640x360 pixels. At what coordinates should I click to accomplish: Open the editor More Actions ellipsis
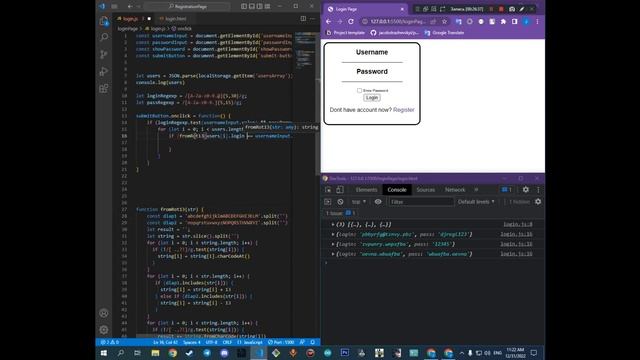(x=313, y=18)
